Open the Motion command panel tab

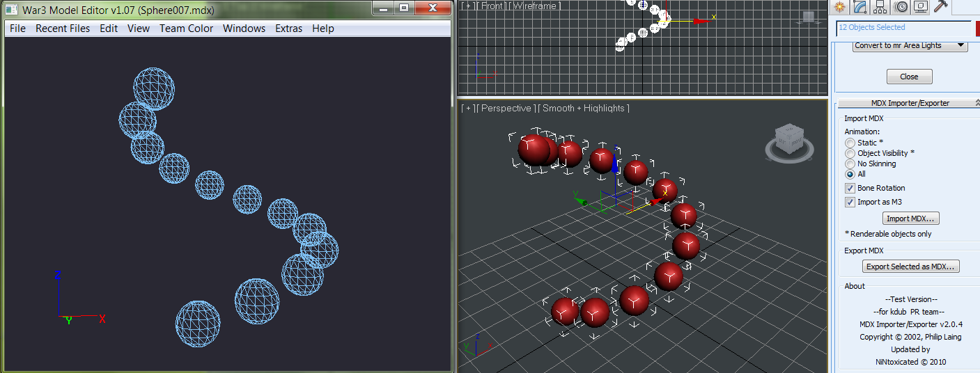(901, 7)
